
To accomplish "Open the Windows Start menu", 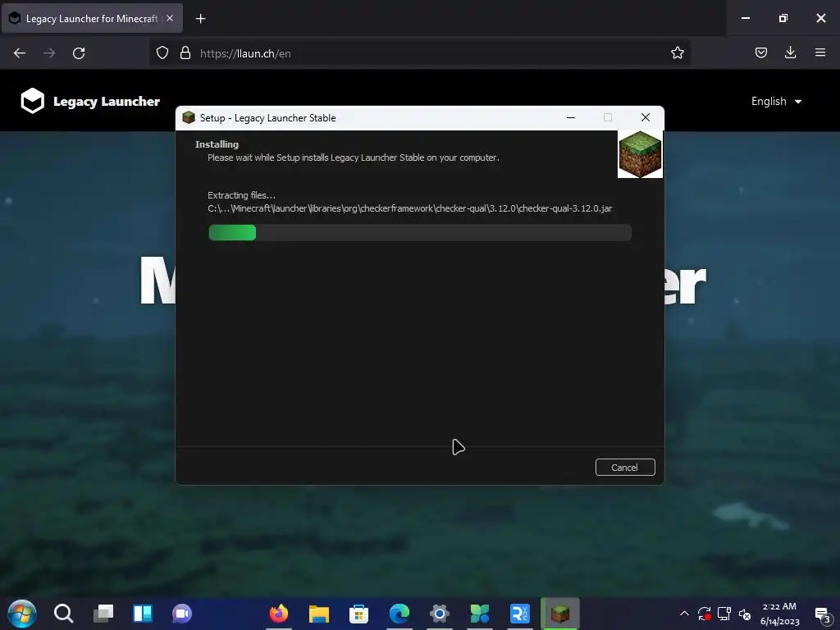I will [x=22, y=614].
